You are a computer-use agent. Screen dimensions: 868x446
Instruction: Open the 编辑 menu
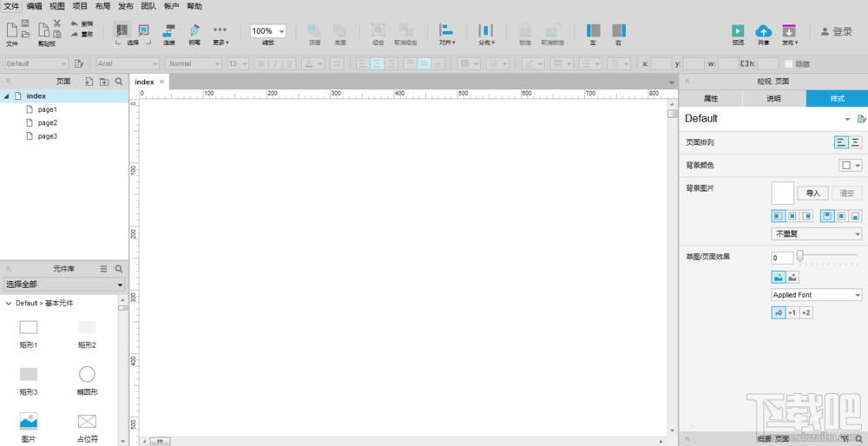[35, 7]
